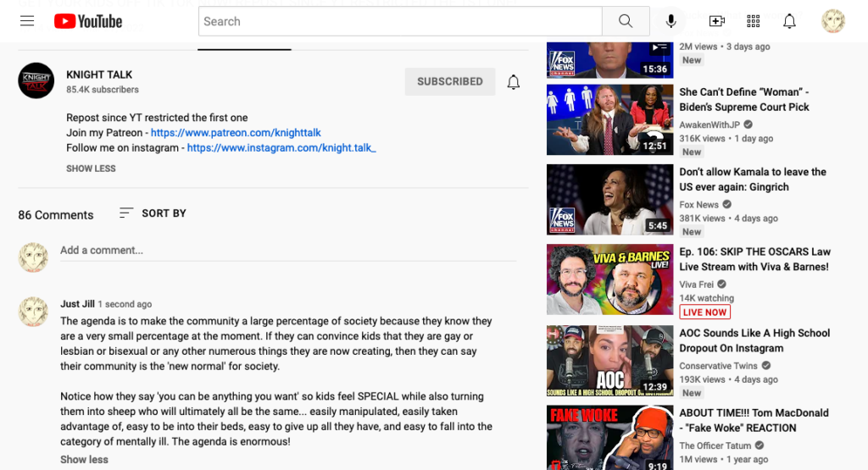
Task: Collapse comment with Show less
Action: click(84, 460)
